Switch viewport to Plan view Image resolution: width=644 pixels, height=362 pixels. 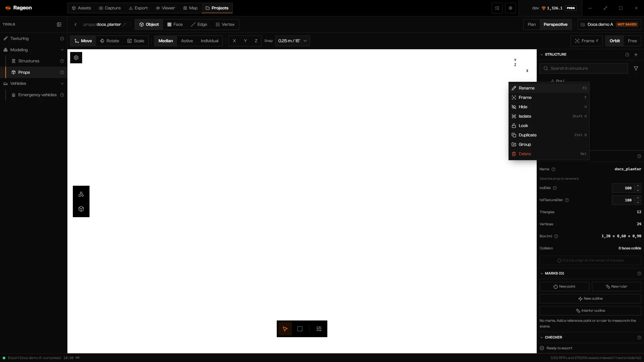coord(532,24)
